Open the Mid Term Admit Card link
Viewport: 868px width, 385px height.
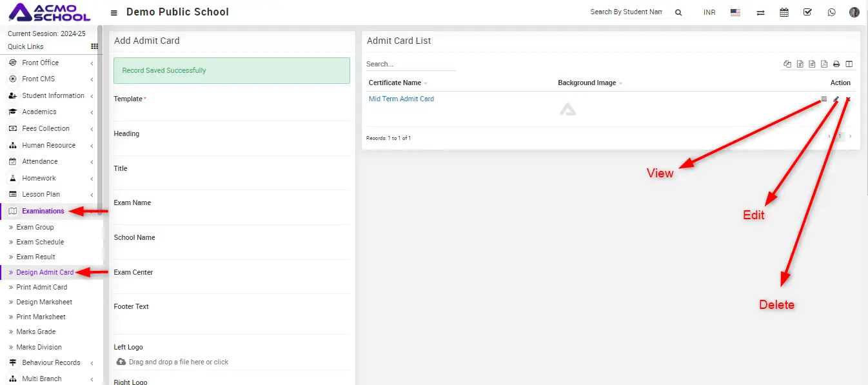[x=401, y=99]
